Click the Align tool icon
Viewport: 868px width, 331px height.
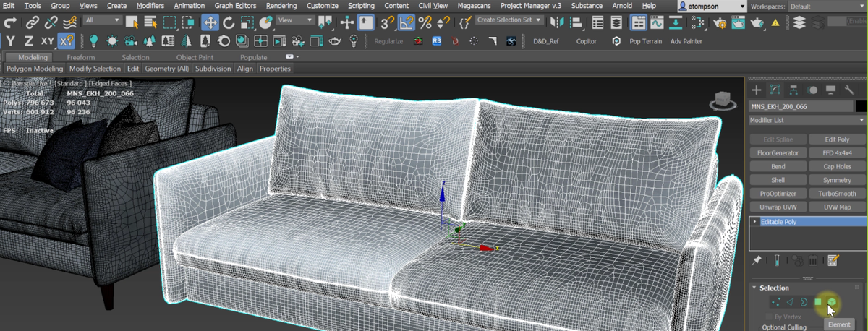(575, 22)
